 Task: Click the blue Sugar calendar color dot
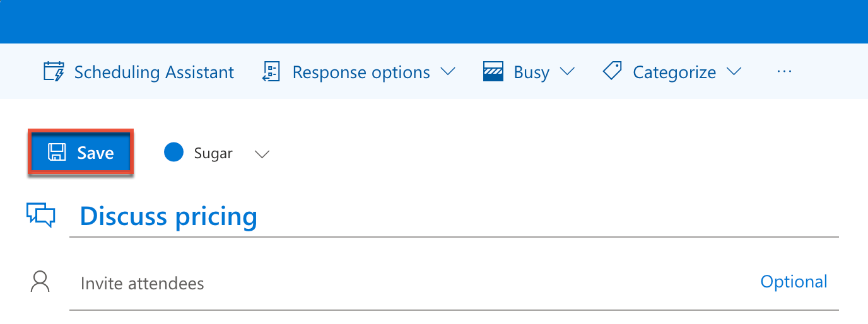[173, 153]
